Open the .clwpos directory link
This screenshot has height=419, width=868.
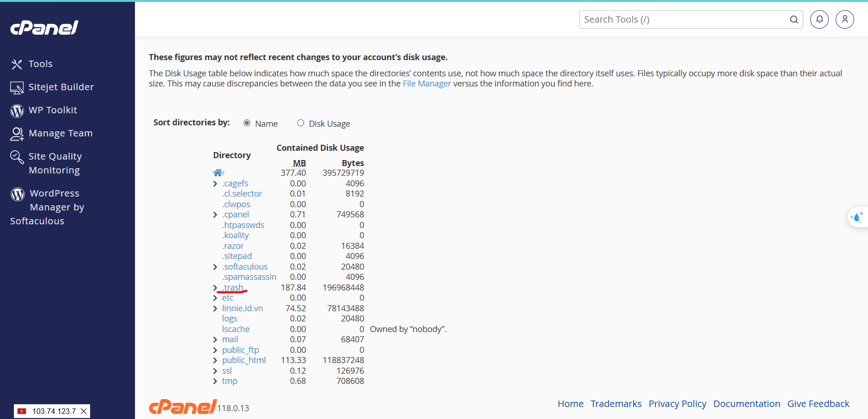click(236, 204)
